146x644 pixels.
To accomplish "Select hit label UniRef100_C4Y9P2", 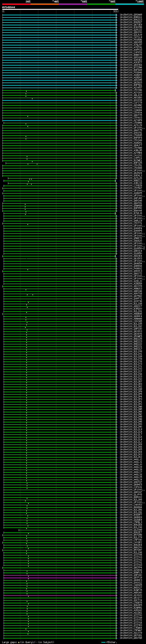I will pos(131,542).
